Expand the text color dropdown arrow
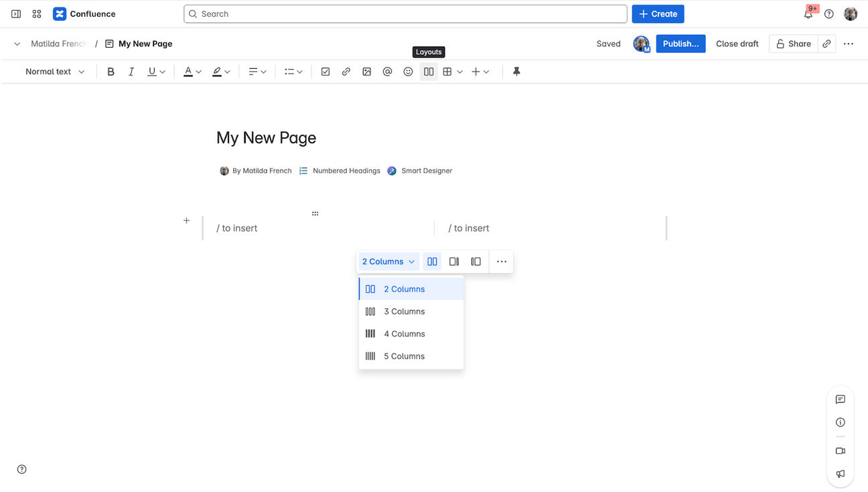 pyautogui.click(x=198, y=72)
